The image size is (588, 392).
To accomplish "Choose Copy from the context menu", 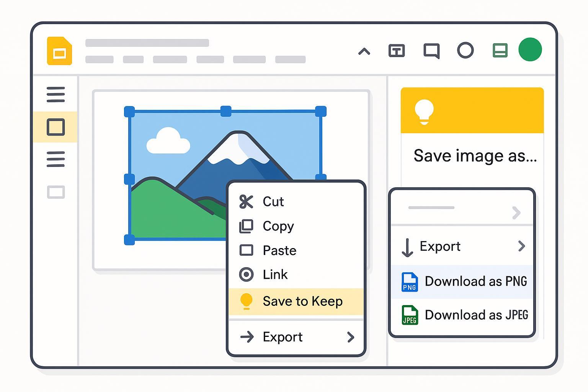I will 278,226.
